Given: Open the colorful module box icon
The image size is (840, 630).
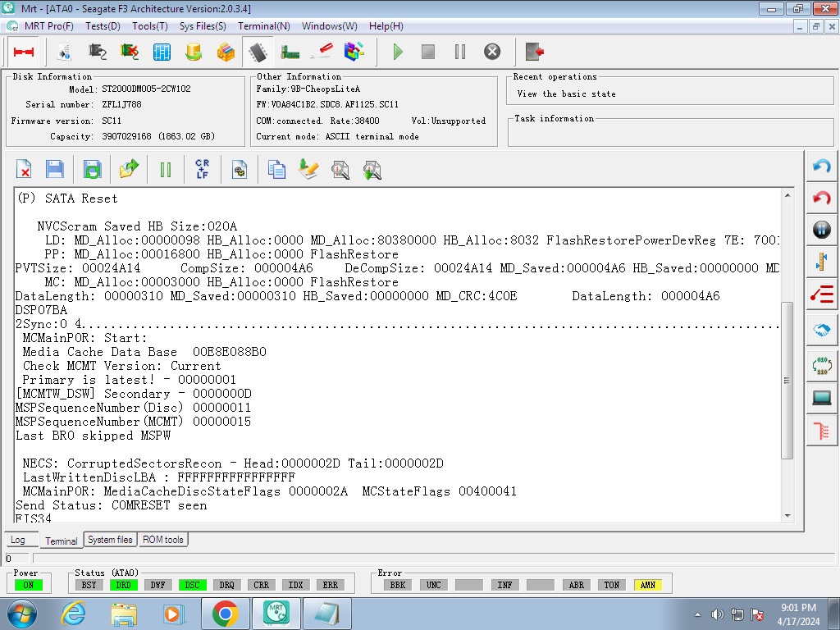Looking at the screenshot, I should 226,52.
